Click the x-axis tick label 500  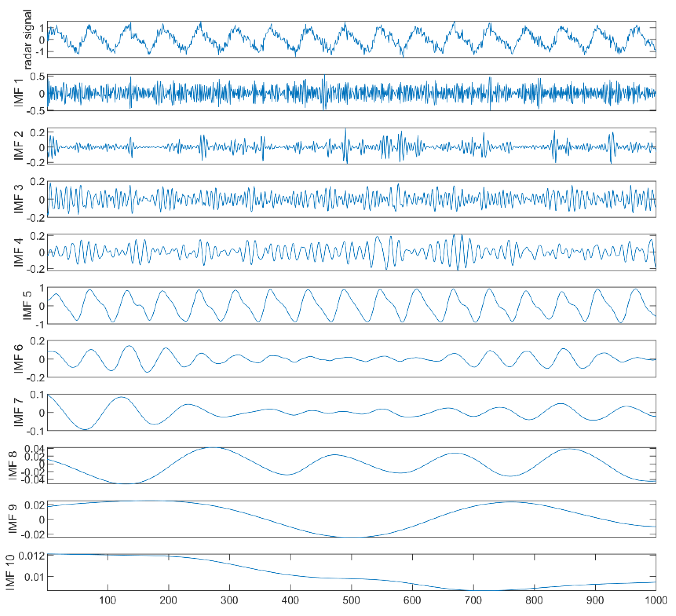click(352, 600)
